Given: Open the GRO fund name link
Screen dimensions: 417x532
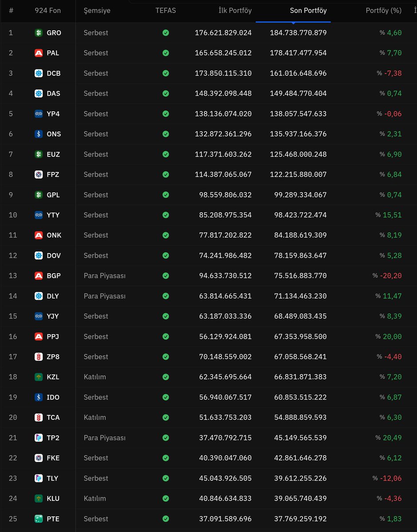Looking at the screenshot, I should (x=54, y=32).
